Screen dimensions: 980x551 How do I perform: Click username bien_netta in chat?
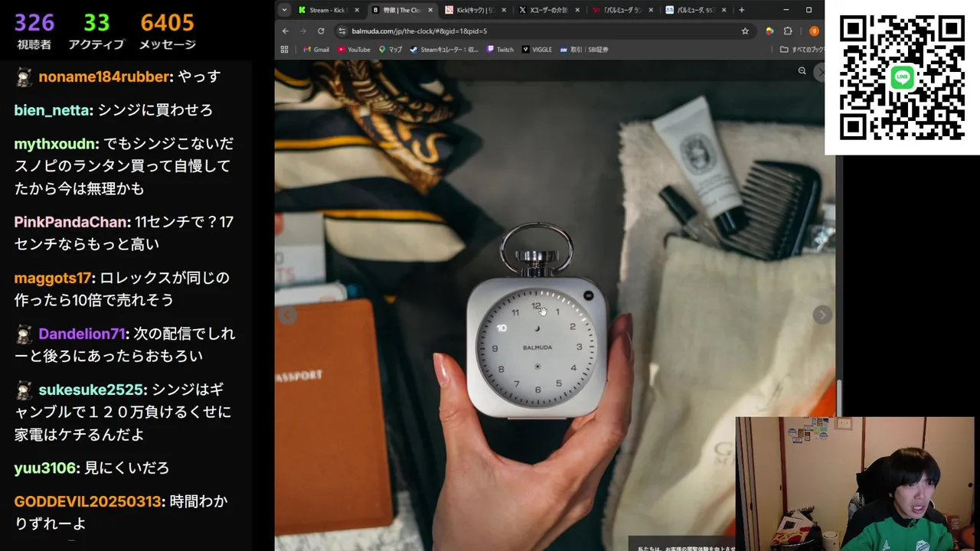pyautogui.click(x=52, y=110)
